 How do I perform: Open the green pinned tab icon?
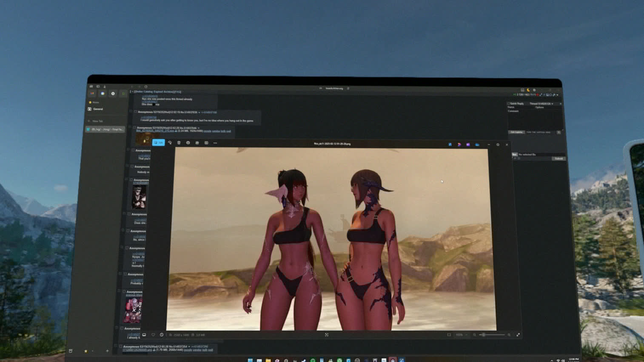point(123,93)
